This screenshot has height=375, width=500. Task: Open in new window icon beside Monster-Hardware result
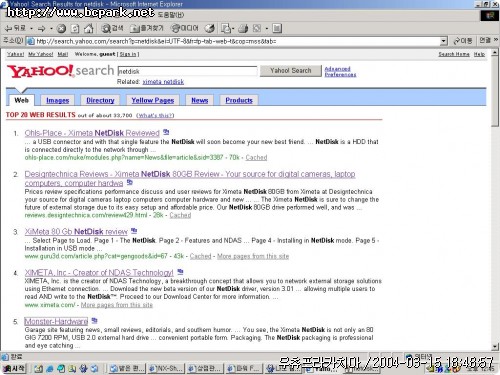coord(94,320)
